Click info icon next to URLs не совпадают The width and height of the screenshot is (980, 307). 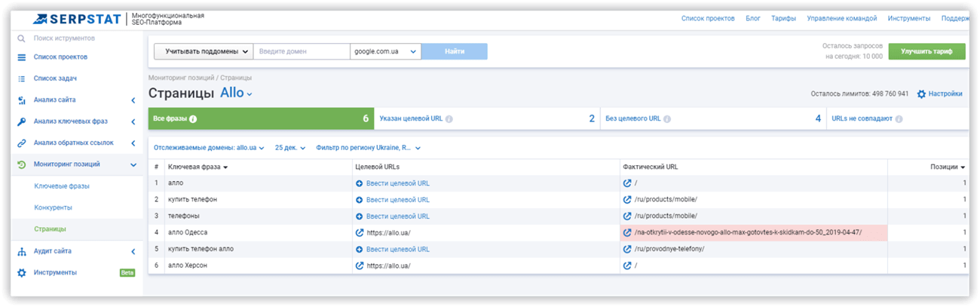899,119
